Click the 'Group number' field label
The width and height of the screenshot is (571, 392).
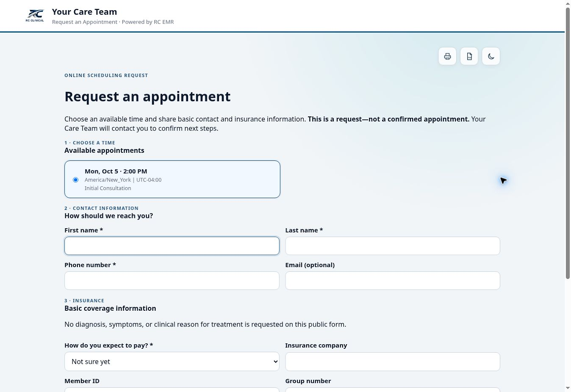[308, 381]
